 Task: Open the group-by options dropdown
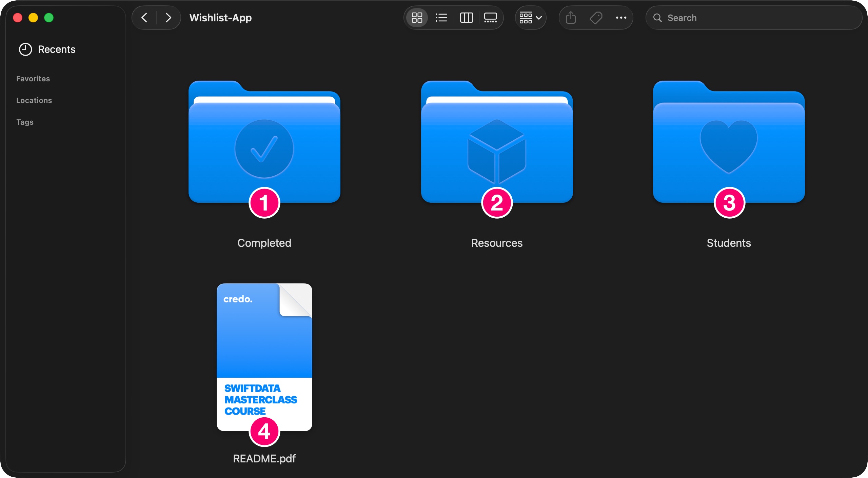click(x=531, y=18)
